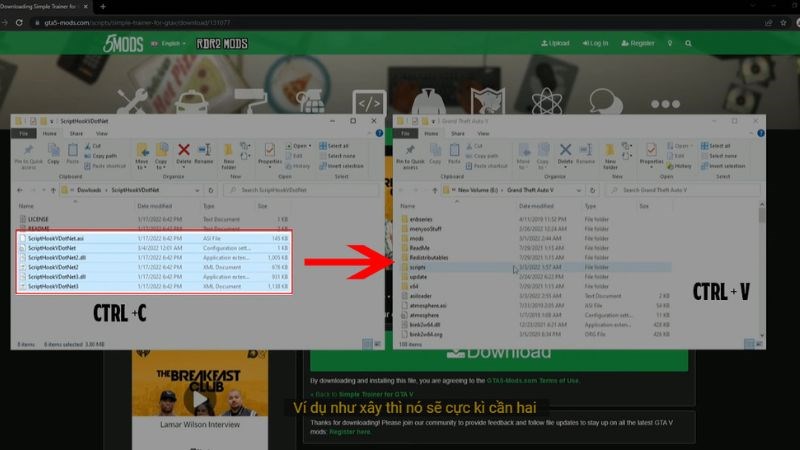Play the Breakfast Club video thumbnail
The width and height of the screenshot is (800, 450).
199,399
